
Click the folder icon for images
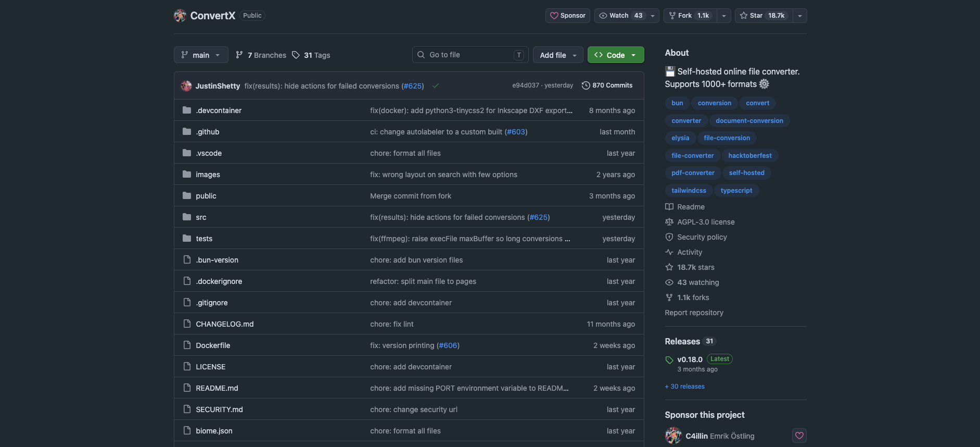click(x=187, y=175)
